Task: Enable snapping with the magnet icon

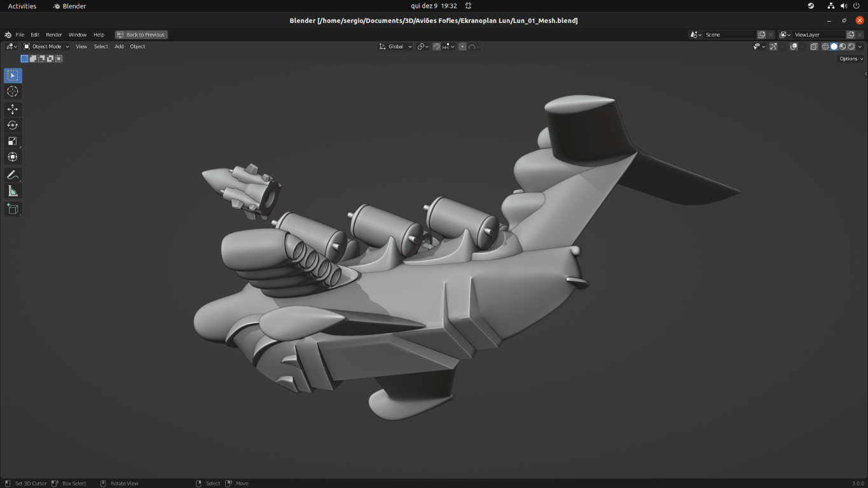Action: click(437, 46)
